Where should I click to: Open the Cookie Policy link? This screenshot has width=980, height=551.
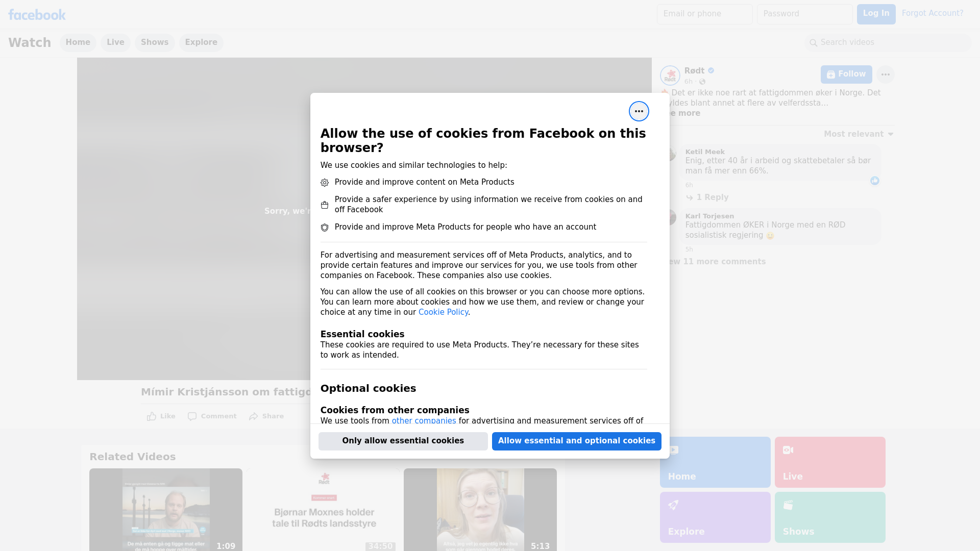443,312
